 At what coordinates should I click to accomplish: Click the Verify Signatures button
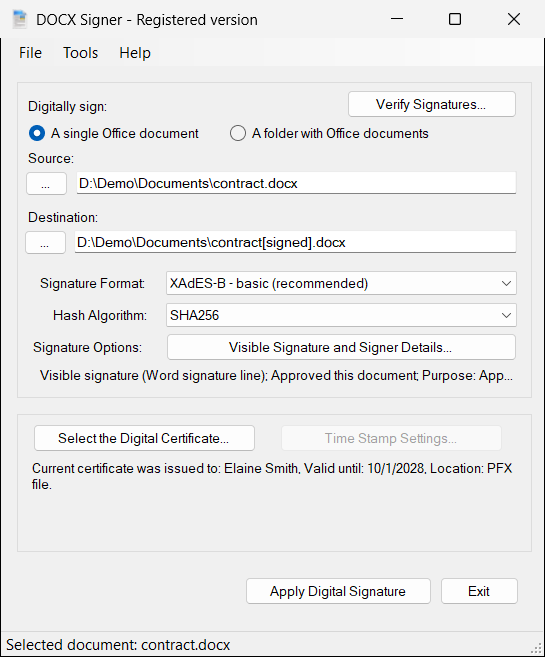(x=431, y=104)
